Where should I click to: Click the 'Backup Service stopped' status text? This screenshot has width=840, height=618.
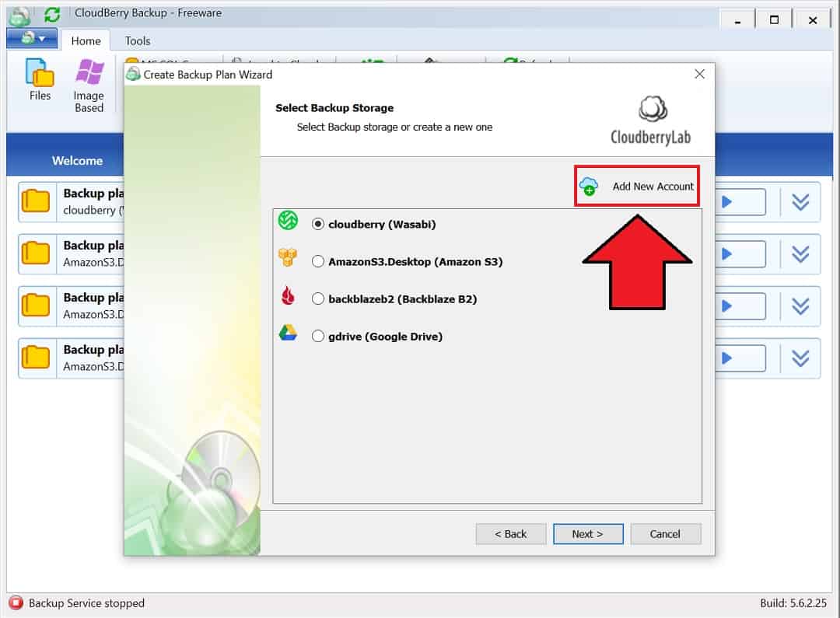point(87,603)
